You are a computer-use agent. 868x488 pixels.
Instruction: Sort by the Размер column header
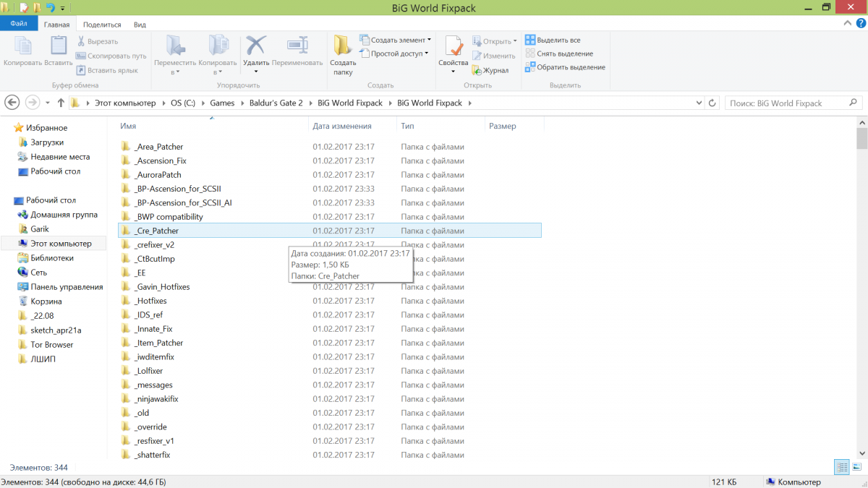502,126
